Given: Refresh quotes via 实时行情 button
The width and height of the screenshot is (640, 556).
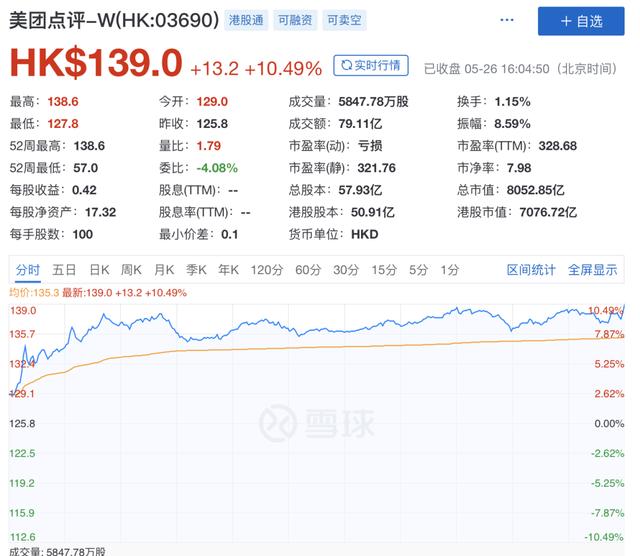Looking at the screenshot, I should (371, 65).
